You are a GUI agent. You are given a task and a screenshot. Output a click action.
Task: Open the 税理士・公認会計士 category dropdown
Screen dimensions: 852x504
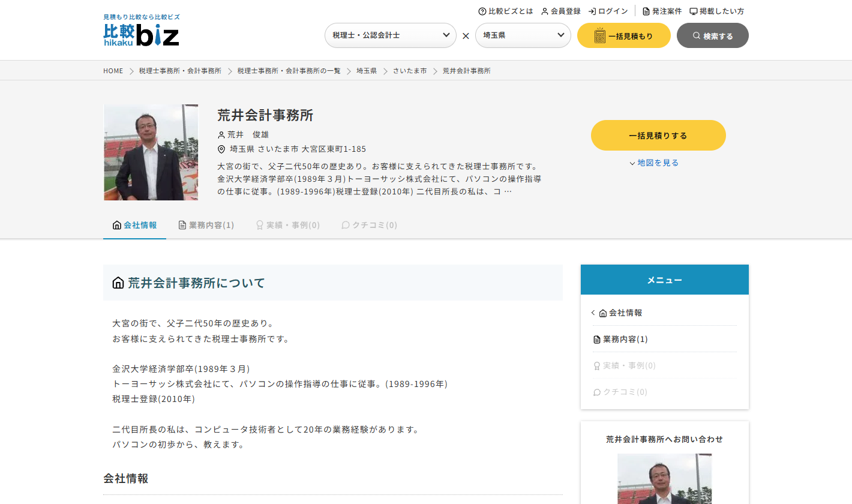pos(390,35)
